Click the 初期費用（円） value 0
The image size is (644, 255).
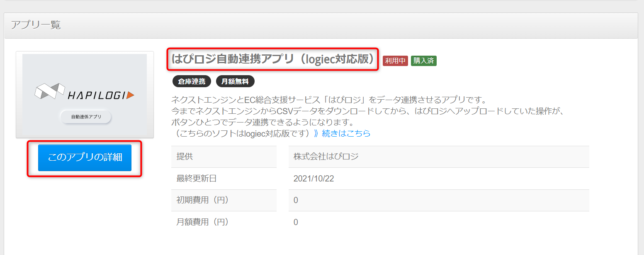tap(296, 201)
